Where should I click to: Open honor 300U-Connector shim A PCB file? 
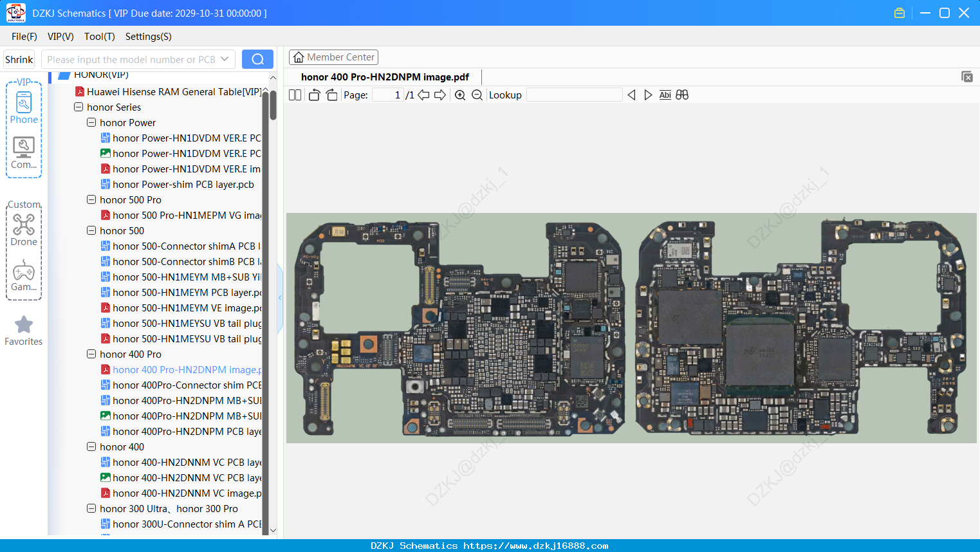(x=181, y=524)
